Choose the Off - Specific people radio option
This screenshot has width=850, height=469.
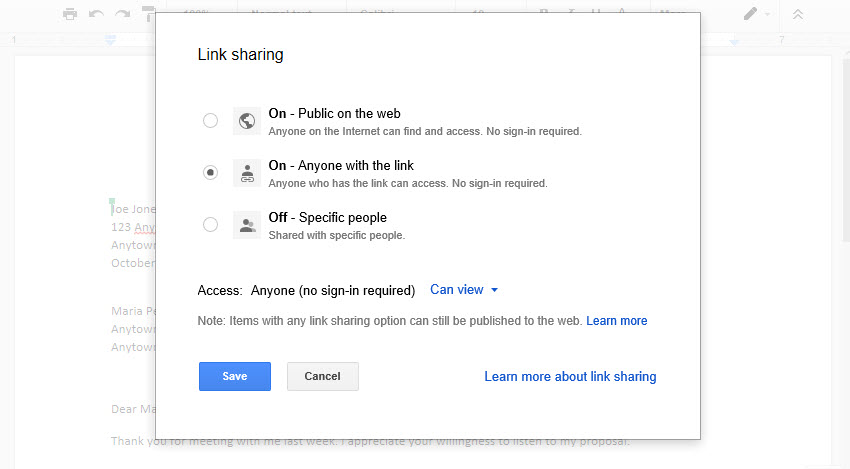tap(210, 225)
